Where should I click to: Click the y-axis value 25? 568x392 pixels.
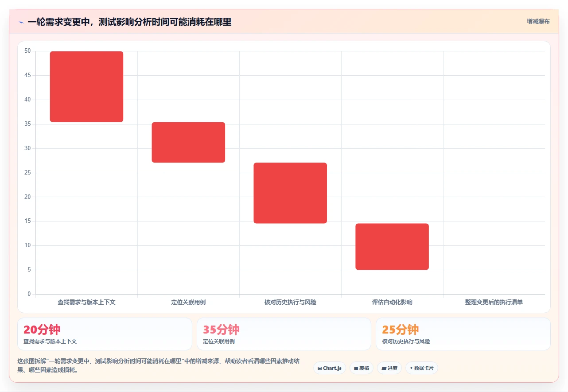[27, 173]
